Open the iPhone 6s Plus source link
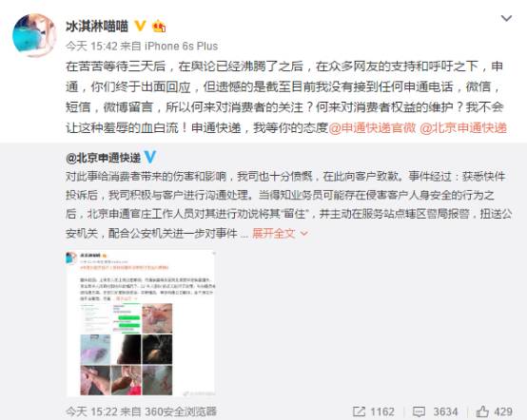Viewport: 527px width, 420px height. click(x=181, y=46)
